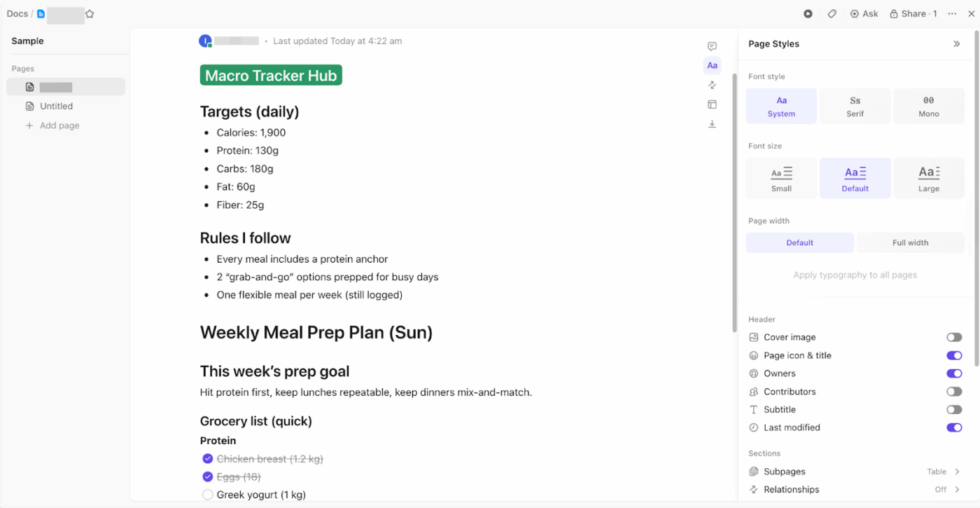Click the Aa page styles icon
This screenshot has width=980, height=508.
pyautogui.click(x=712, y=66)
